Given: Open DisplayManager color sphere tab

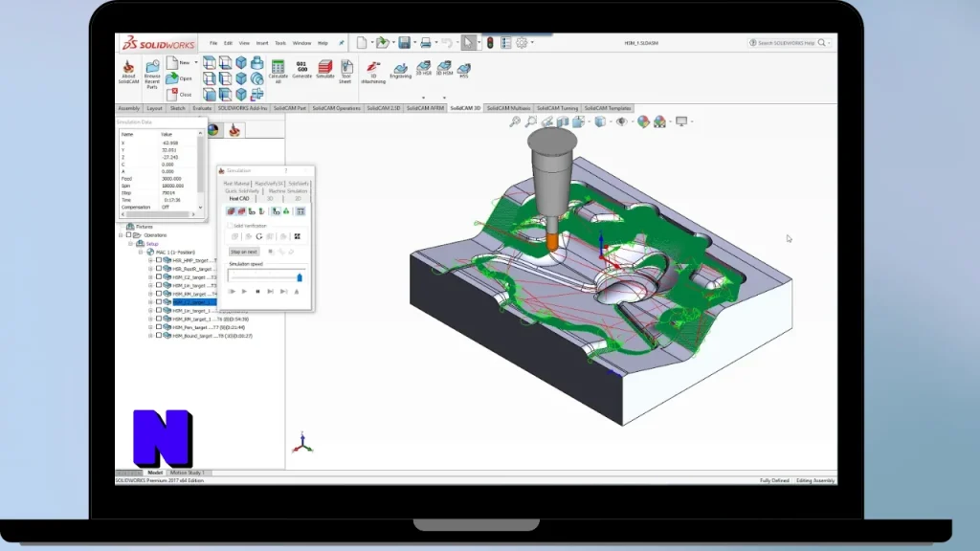Looking at the screenshot, I should [213, 130].
